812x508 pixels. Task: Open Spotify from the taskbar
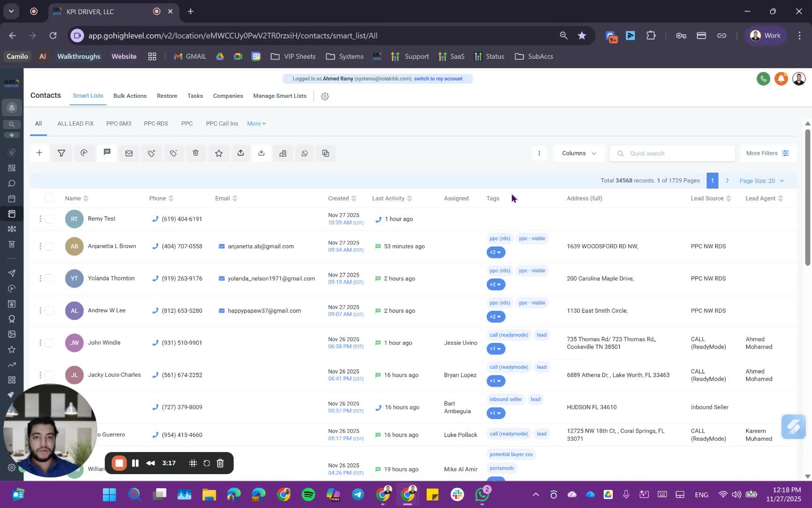click(x=308, y=494)
